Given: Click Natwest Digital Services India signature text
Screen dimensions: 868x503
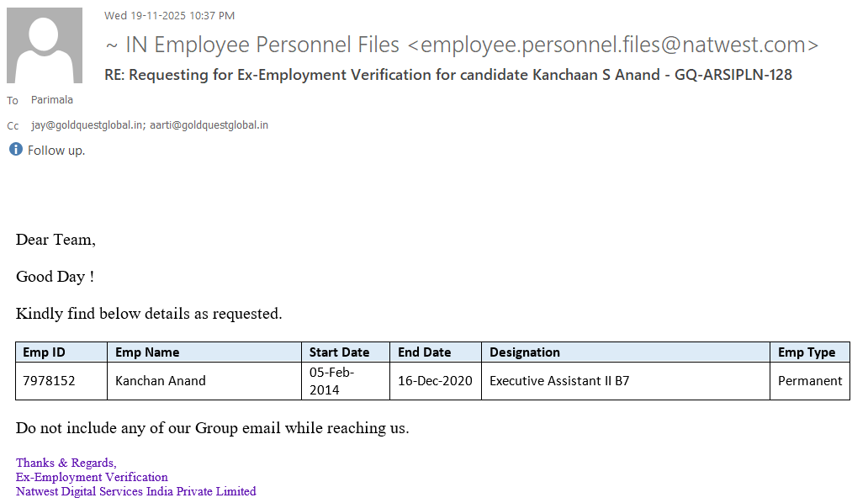Looking at the screenshot, I should tap(135, 491).
